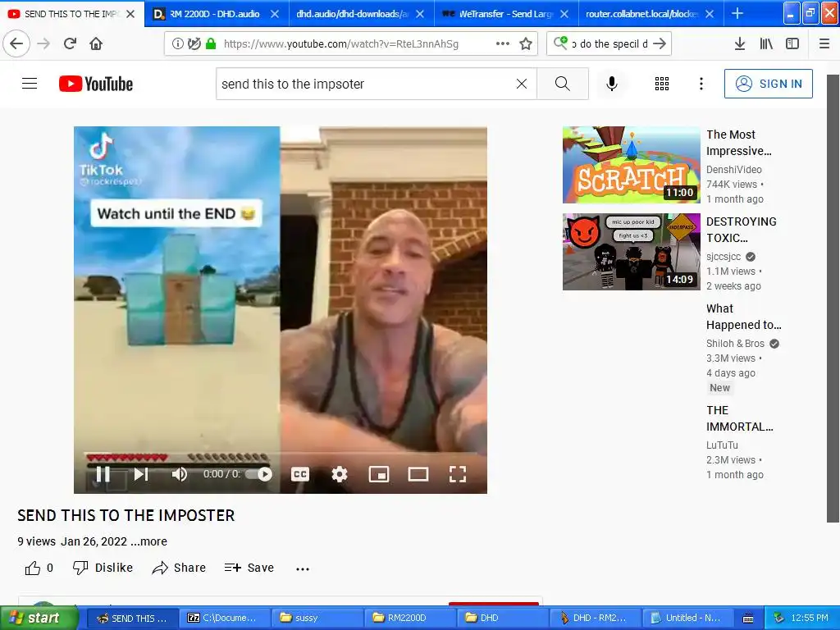Open 'What Happened to...' video title
Screen dimensions: 840x630
(743, 317)
